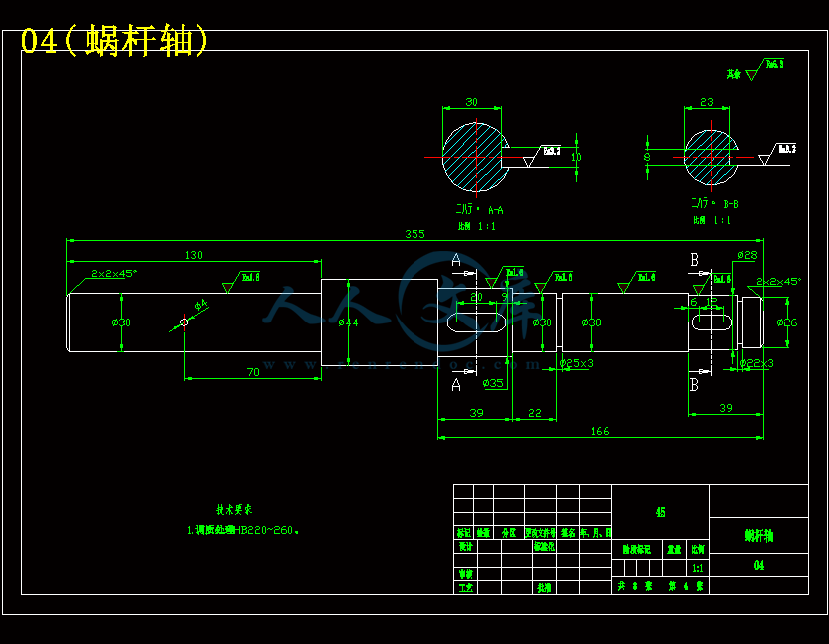Select the 20 keyway length dimension
This screenshot has width=829, height=644.
pyautogui.click(x=476, y=297)
